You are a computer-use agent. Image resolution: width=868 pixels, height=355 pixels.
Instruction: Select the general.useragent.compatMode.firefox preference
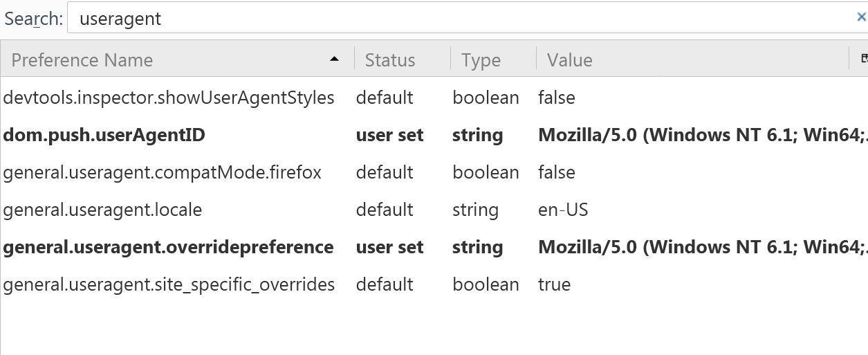coord(162,172)
